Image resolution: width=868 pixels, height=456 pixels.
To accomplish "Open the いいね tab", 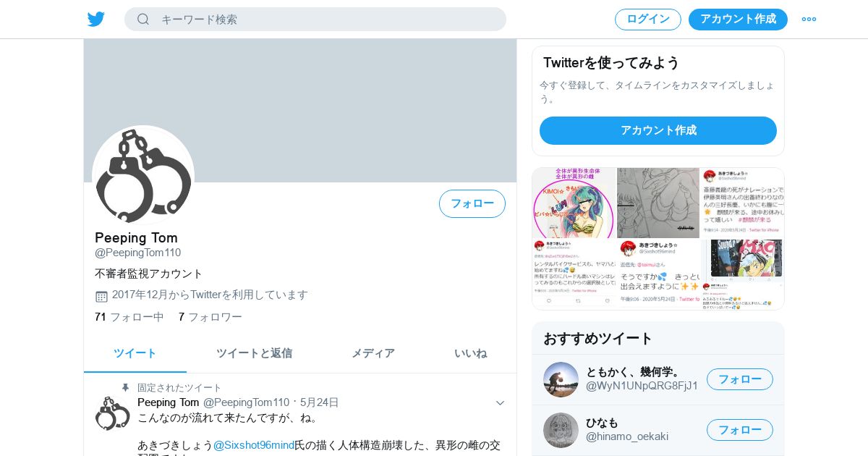I will click(470, 353).
